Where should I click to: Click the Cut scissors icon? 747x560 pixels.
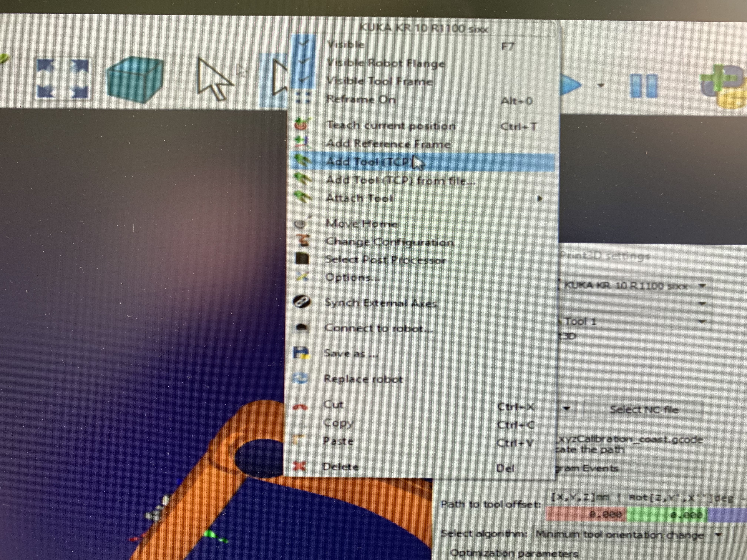click(300, 405)
